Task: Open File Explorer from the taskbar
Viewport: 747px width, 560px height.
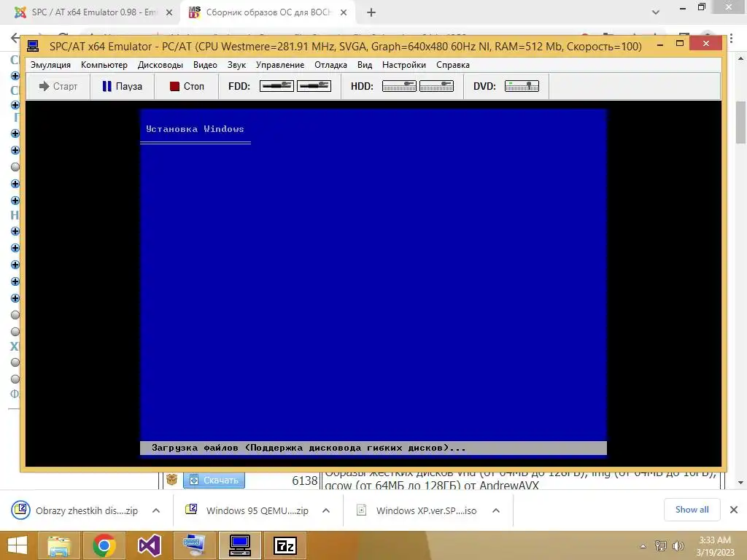Action: (59, 545)
